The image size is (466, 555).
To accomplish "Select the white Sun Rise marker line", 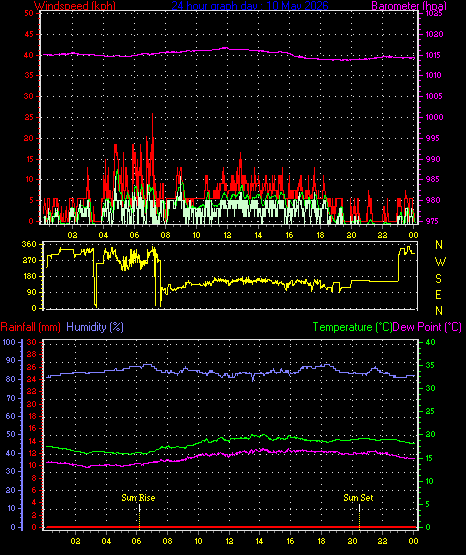I will 139,508.
